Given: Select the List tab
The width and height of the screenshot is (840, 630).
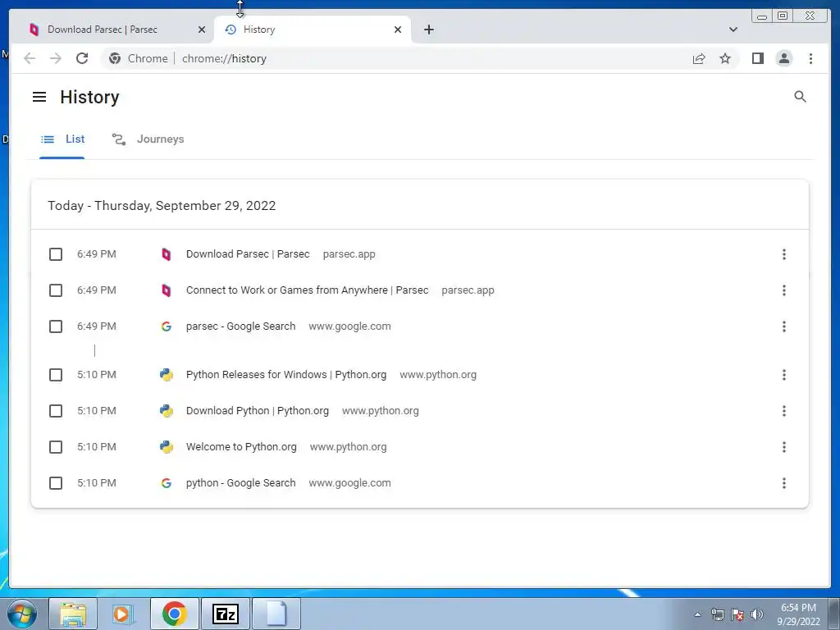Looking at the screenshot, I should tap(62, 139).
